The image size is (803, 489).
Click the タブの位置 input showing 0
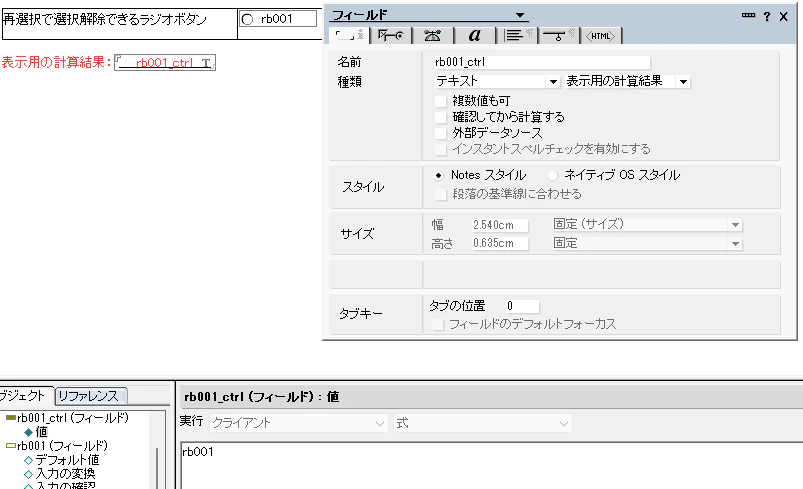click(522, 306)
